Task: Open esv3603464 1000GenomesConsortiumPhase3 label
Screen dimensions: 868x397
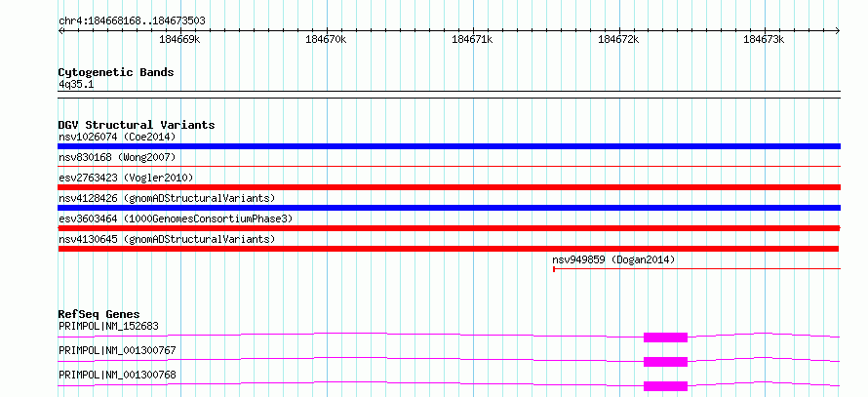Action: [176, 218]
